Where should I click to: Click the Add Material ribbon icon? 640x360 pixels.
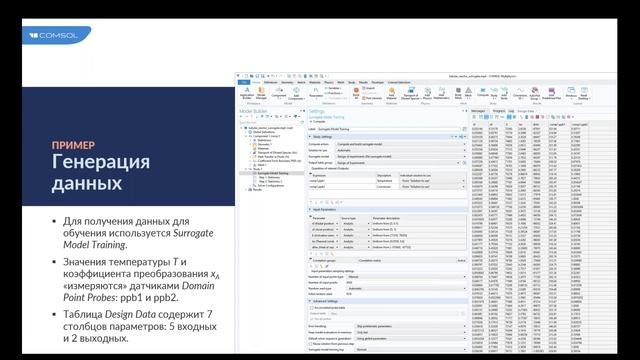pyautogui.click(x=391, y=93)
